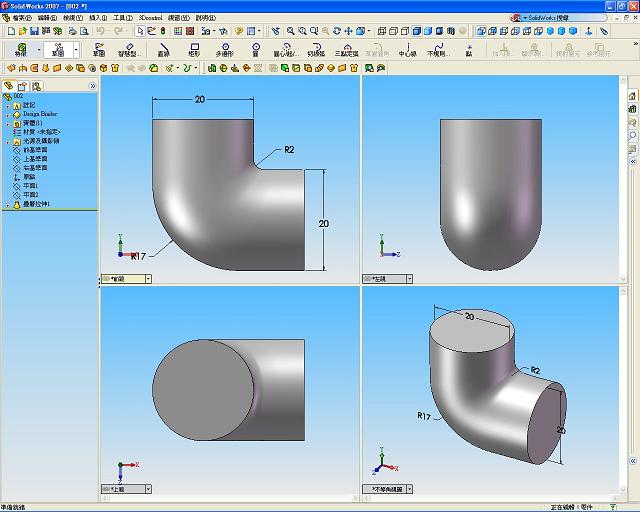
Task: Select the R2 dimension in front view
Action: click(289, 150)
